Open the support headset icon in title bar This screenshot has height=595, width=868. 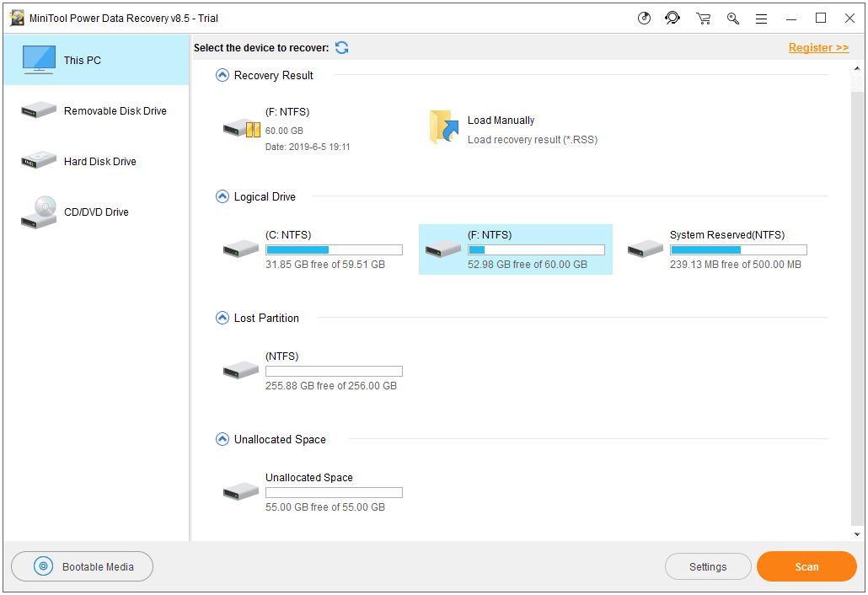pyautogui.click(x=672, y=19)
